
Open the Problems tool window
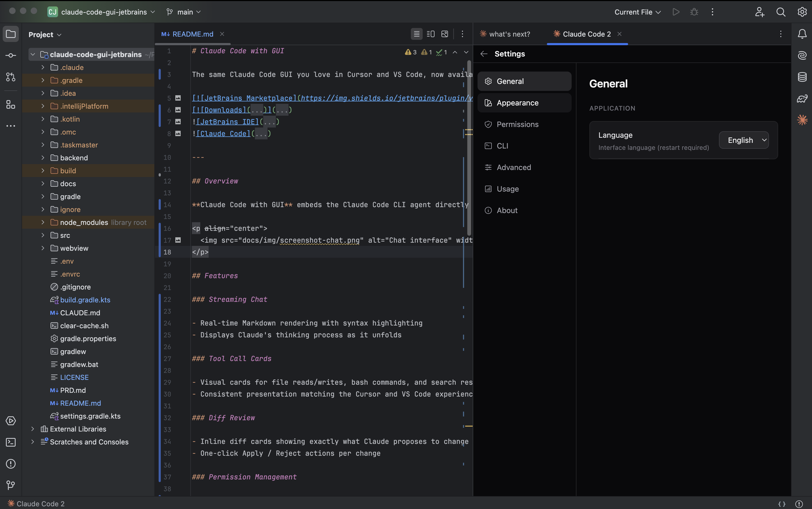pyautogui.click(x=11, y=464)
